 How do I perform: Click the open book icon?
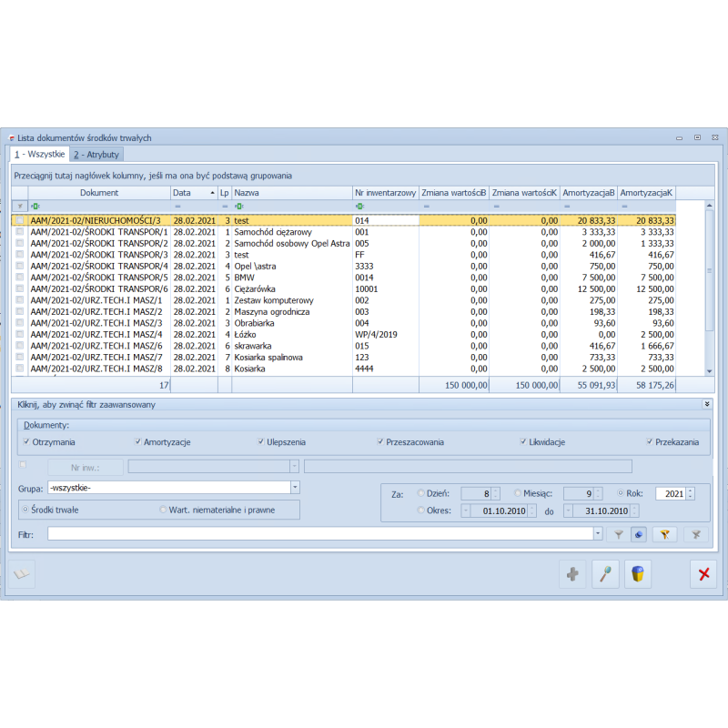point(21,574)
